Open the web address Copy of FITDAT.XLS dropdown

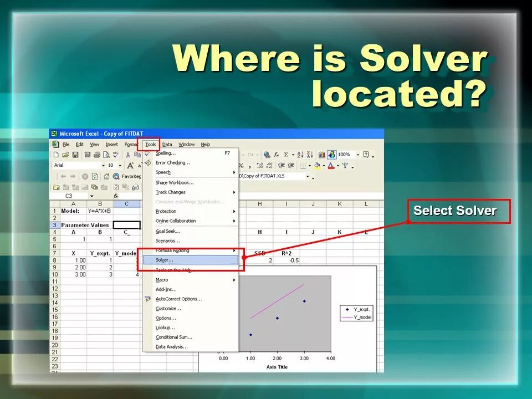308,176
